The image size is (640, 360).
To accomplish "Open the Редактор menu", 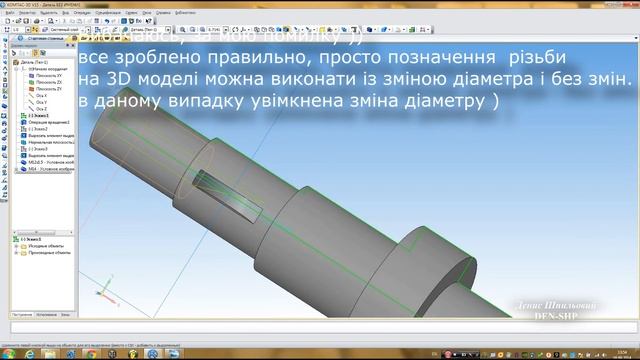I will (x=27, y=13).
